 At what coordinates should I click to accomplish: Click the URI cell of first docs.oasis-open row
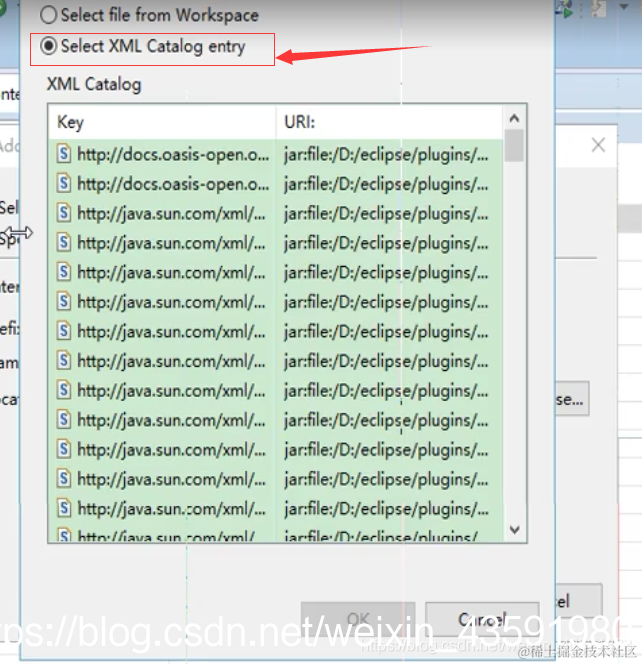click(x=386, y=155)
